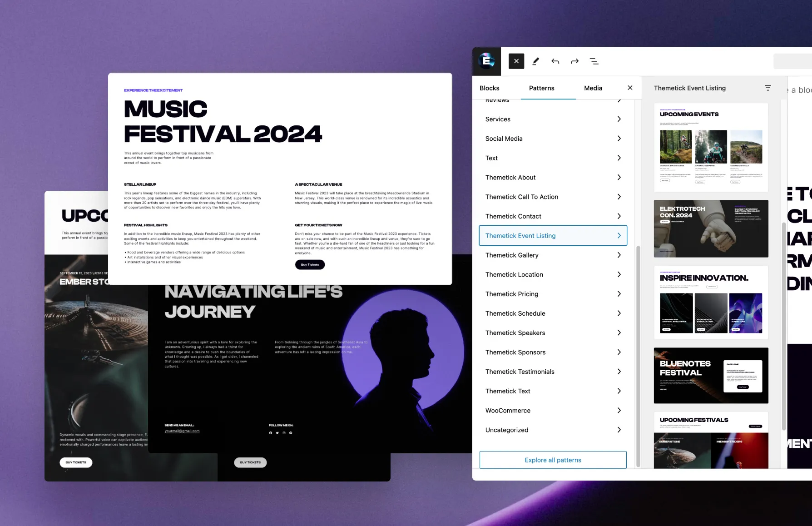Image resolution: width=812 pixels, height=526 pixels.
Task: Open Themetick Contact patterns
Action: point(553,216)
